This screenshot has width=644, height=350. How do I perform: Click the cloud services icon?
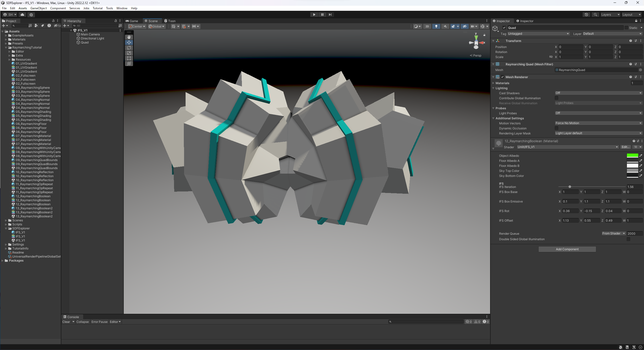tap(22, 15)
